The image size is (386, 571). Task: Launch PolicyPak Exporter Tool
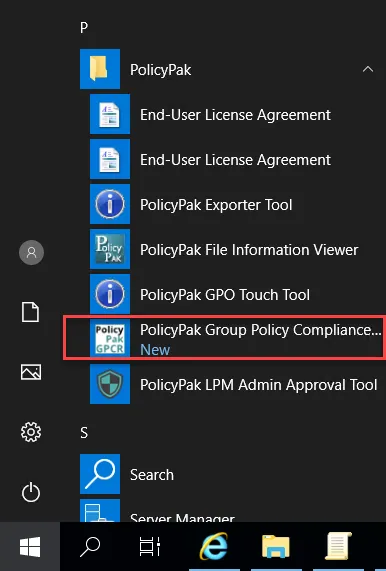point(216,205)
